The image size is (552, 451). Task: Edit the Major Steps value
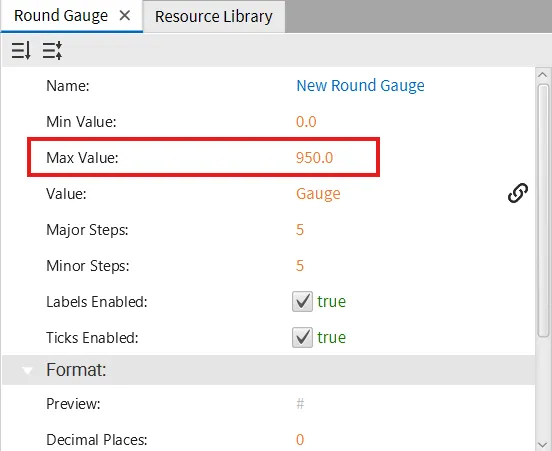[300, 230]
